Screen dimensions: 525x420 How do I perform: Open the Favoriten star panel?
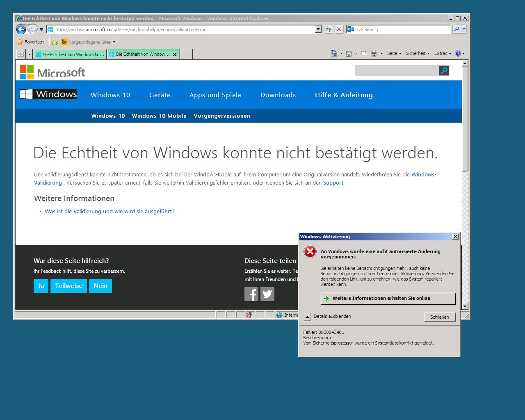tap(30, 42)
